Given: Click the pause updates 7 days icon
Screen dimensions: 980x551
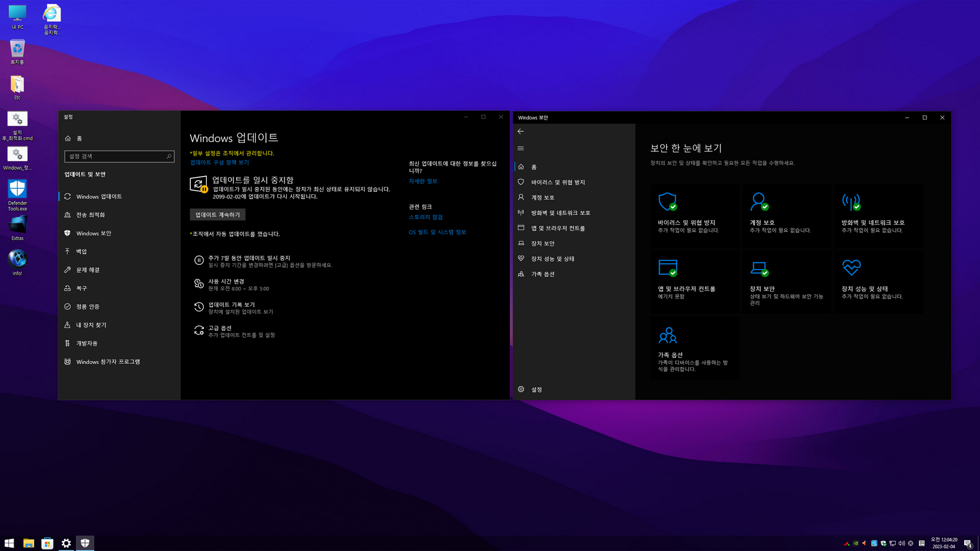Looking at the screenshot, I should click(199, 260).
